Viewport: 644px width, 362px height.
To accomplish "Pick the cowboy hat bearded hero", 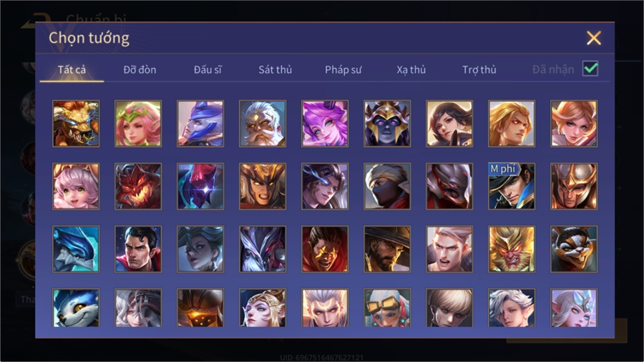I will [x=387, y=249].
